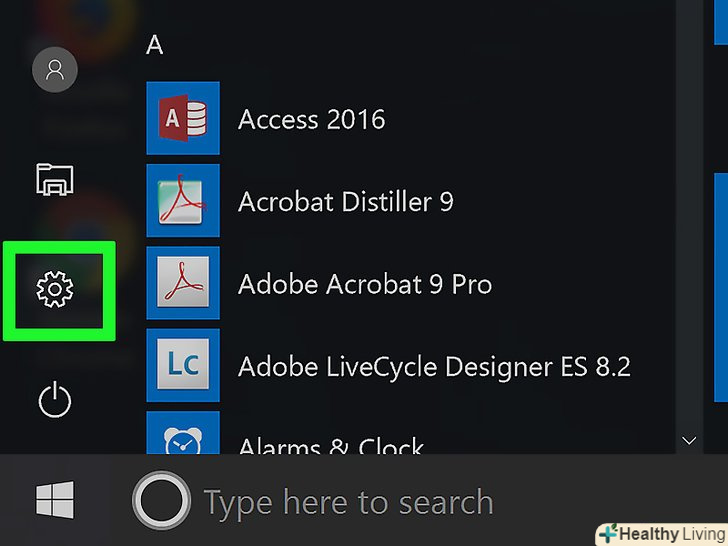Screen dimensions: 728x546
Task: Click the Adobe LiveCycle Designer icon
Action: pos(183,366)
